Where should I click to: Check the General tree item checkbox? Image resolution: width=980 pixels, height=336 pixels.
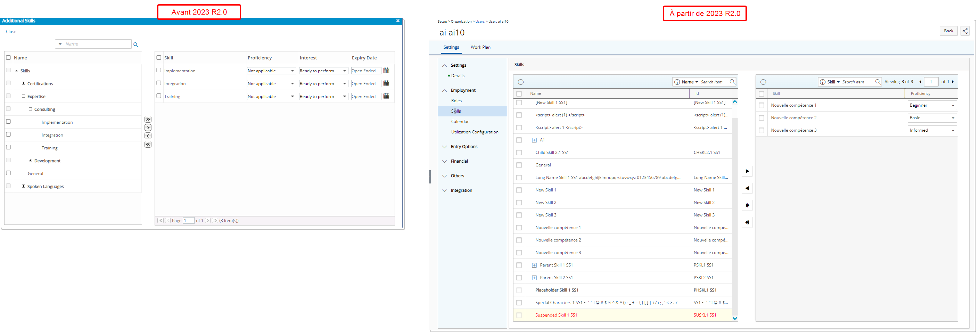pyautogui.click(x=8, y=173)
